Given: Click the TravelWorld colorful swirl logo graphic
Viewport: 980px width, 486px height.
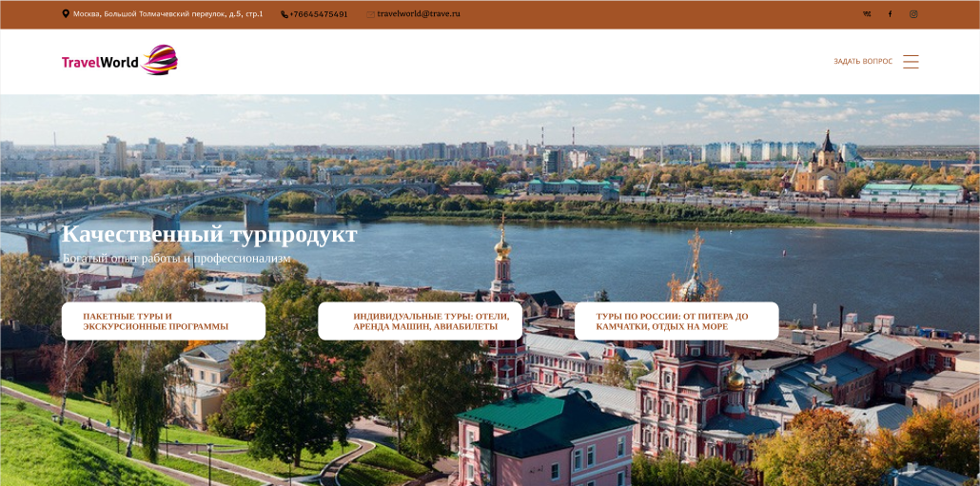Looking at the screenshot, I should [x=160, y=60].
